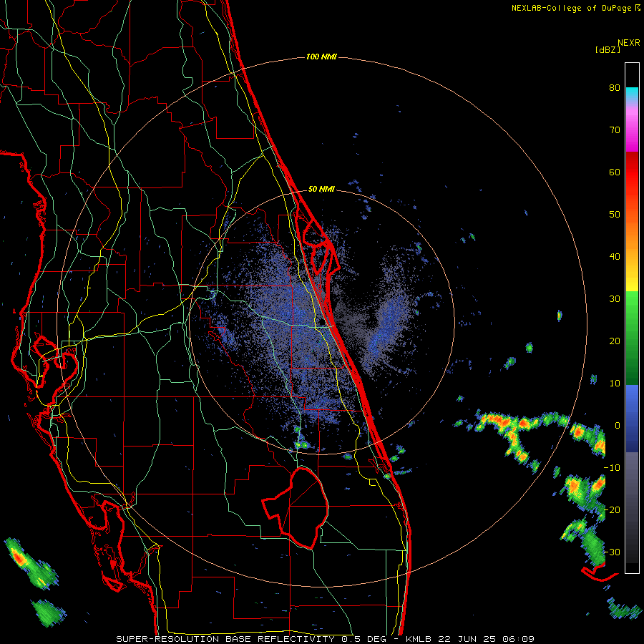Screen dimensions: 644x644
Task: Click the 100 NMI range ring label
Action: pos(321,57)
